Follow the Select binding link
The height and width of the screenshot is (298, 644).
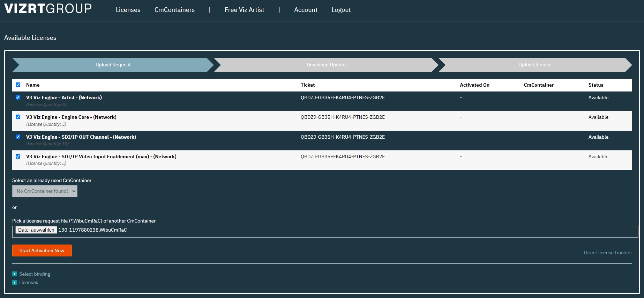pos(35,274)
